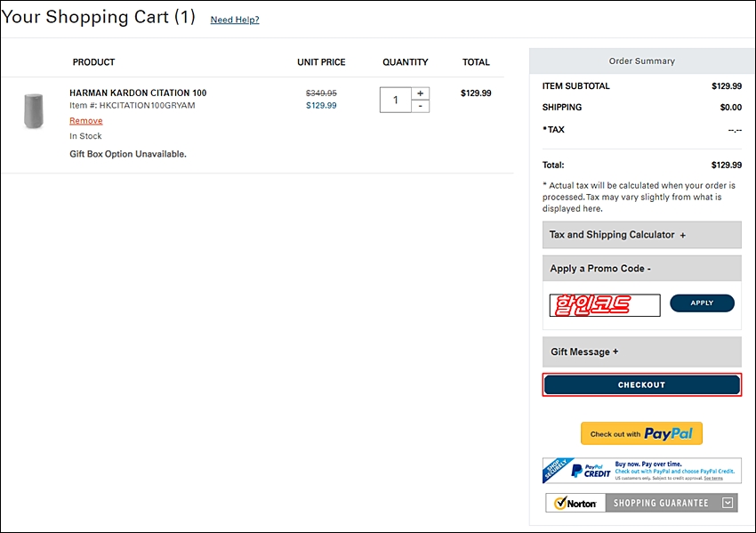Open the Harman Kardon Citation 100 product title

tap(138, 93)
